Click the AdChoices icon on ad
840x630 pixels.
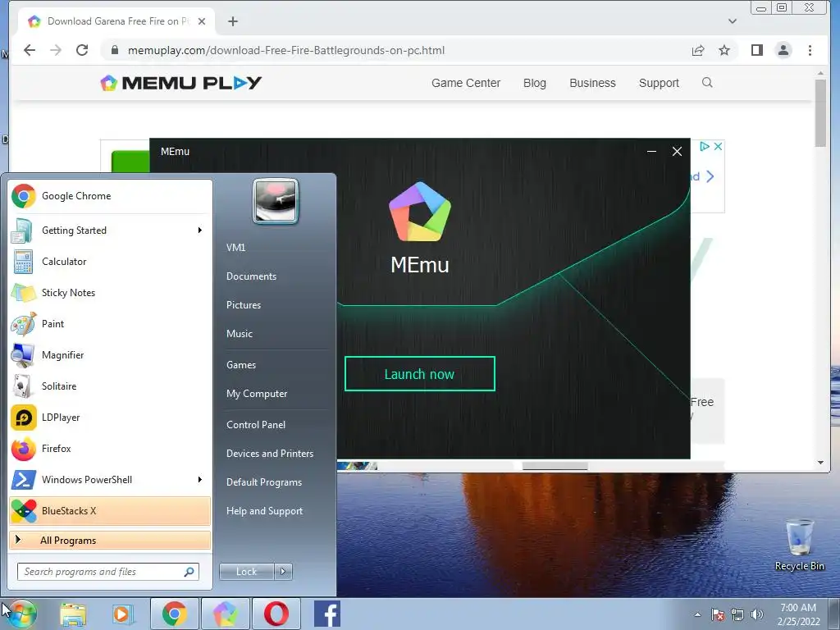(705, 146)
